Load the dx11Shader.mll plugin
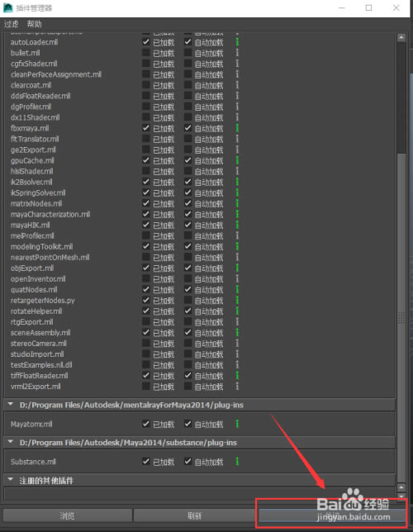Viewport: 413px width, 532px height. pos(146,117)
